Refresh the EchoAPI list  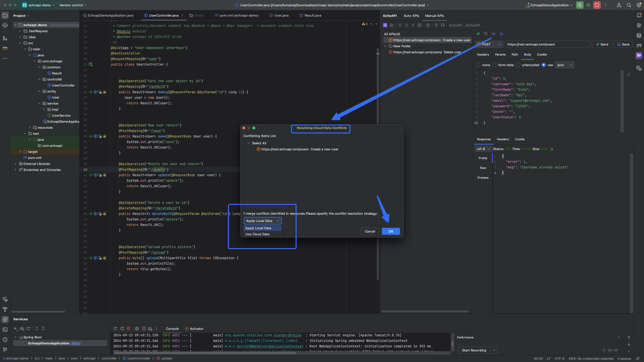400,25
